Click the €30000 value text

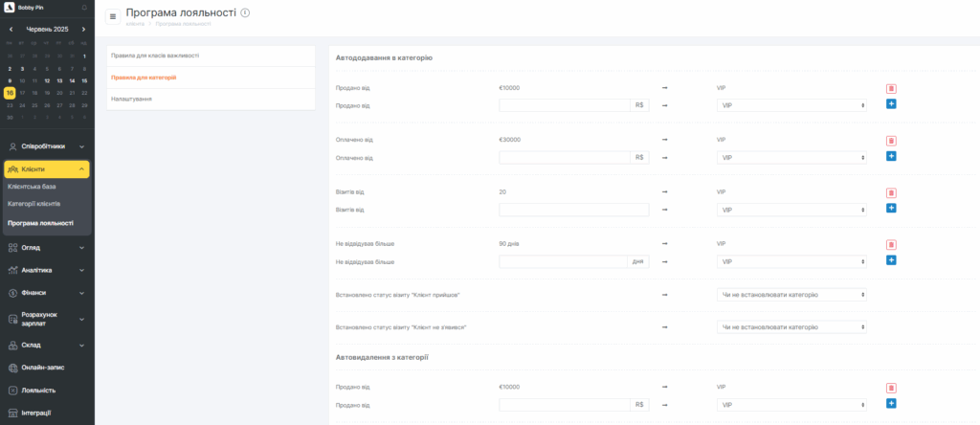(510, 140)
